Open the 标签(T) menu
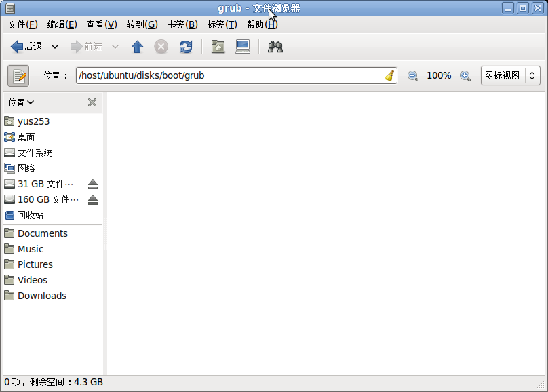 coord(222,24)
